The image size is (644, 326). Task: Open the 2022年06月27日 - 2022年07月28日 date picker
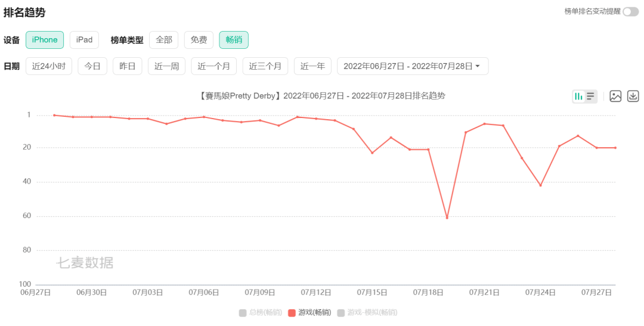[413, 66]
